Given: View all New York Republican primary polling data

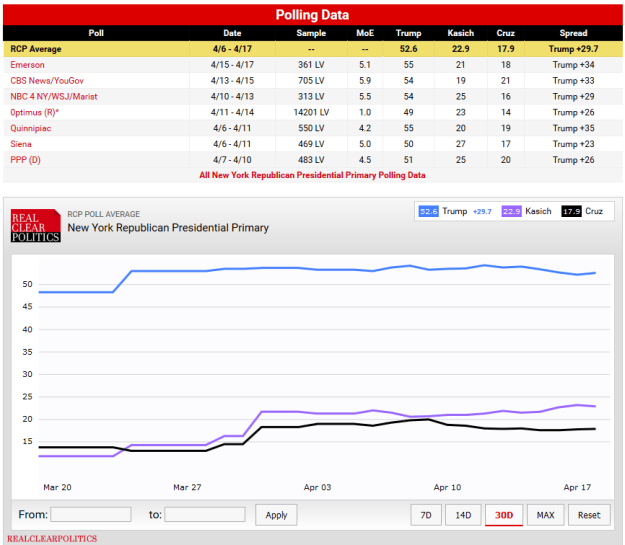Looking at the screenshot, I should (311, 174).
